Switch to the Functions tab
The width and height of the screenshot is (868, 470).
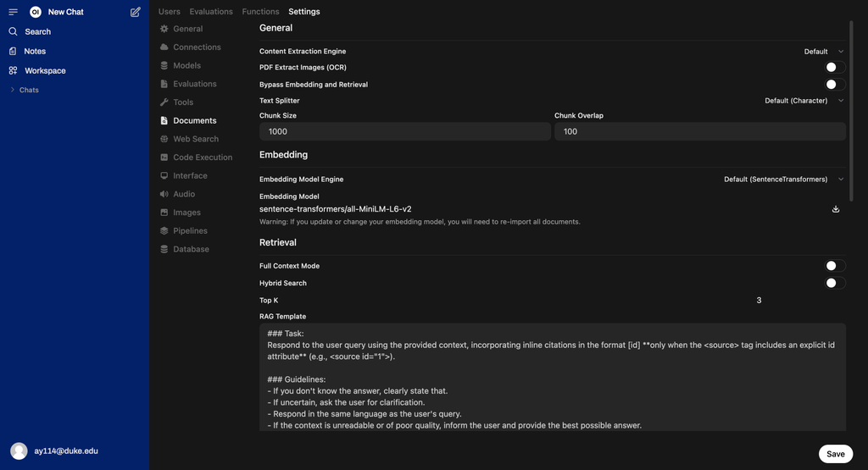point(260,12)
